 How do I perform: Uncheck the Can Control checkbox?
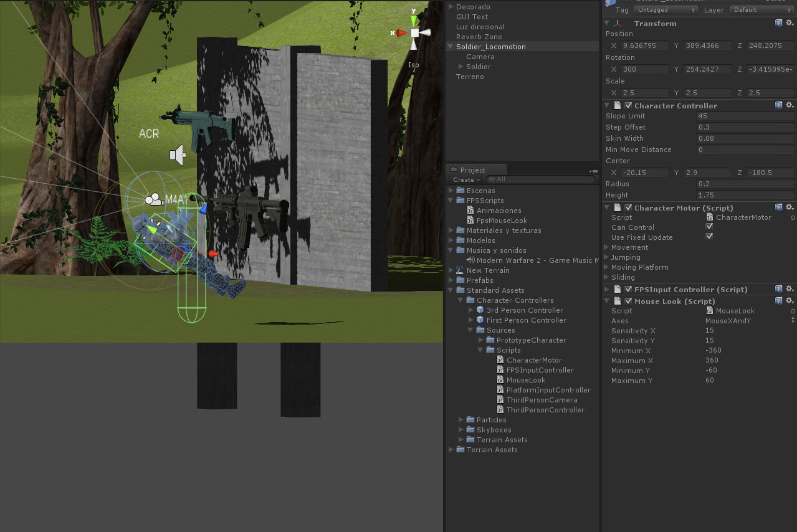[709, 227]
